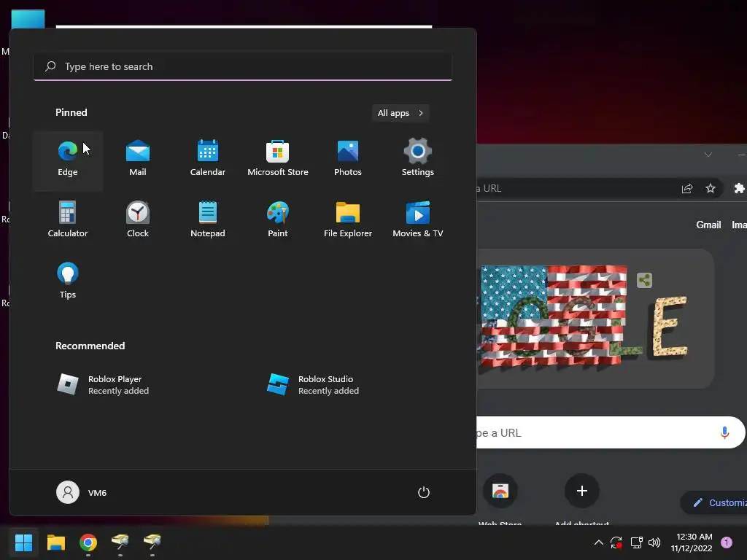The width and height of the screenshot is (747, 560).
Task: Open the Gmail link in Chrome
Action: pyautogui.click(x=708, y=225)
